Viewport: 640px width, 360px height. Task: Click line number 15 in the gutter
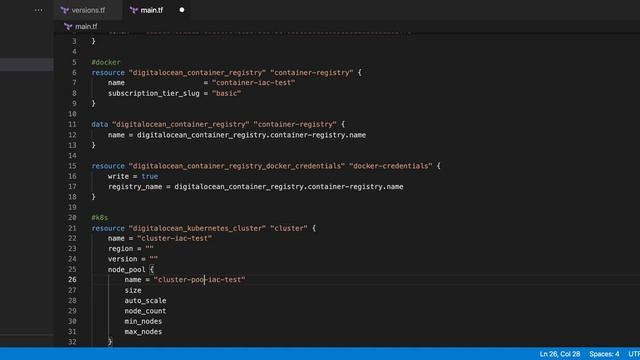(72, 166)
